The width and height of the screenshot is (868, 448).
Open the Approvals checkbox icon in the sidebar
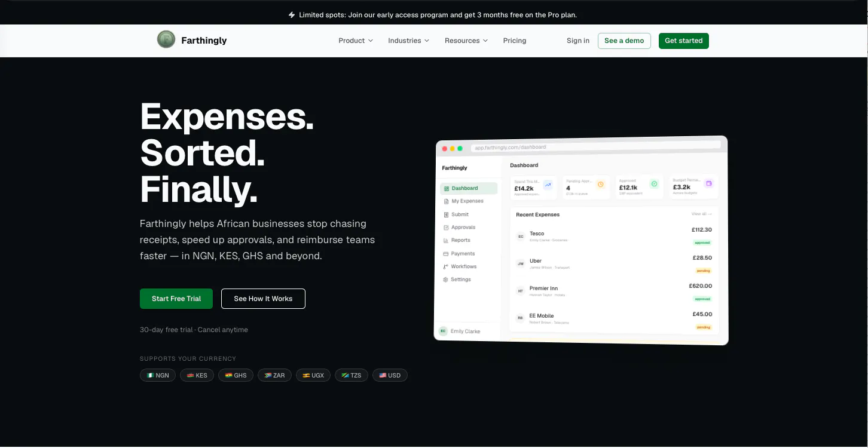click(446, 228)
